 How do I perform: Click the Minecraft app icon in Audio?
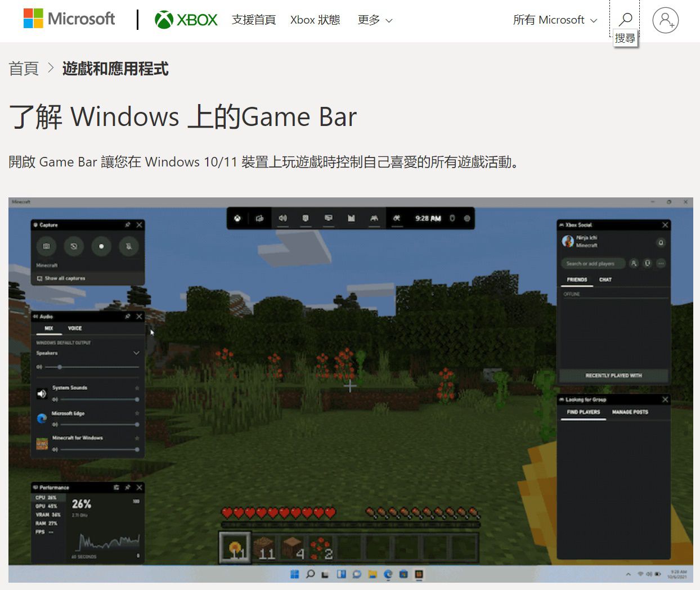click(x=42, y=444)
